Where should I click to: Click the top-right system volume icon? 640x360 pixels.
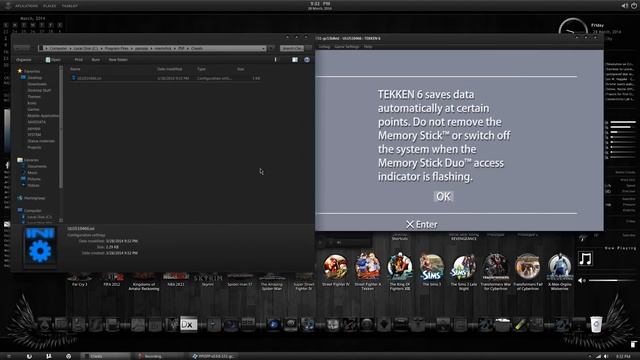(624, 6)
